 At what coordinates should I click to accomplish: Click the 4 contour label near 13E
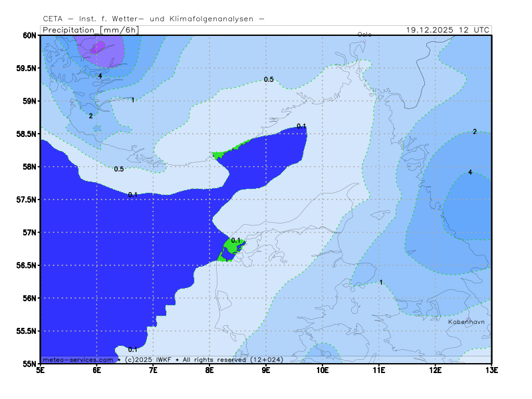point(470,172)
